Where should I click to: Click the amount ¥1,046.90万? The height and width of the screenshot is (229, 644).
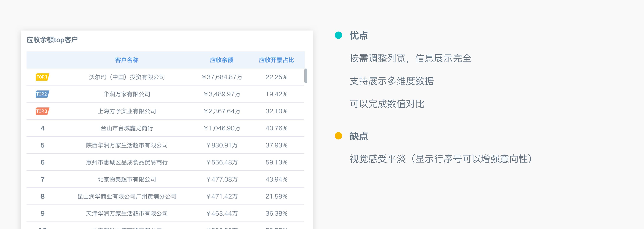coord(222,128)
